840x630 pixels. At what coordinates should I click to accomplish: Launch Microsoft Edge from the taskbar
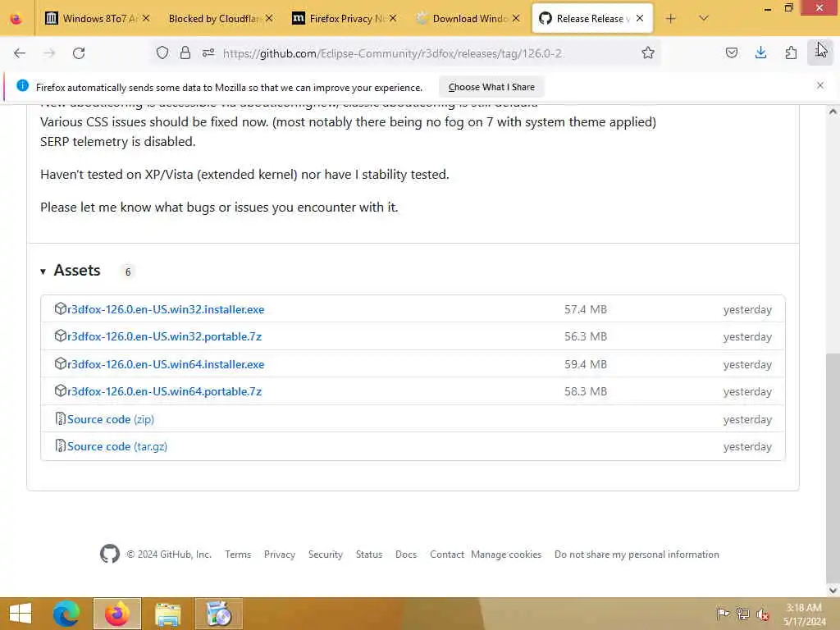pos(66,614)
